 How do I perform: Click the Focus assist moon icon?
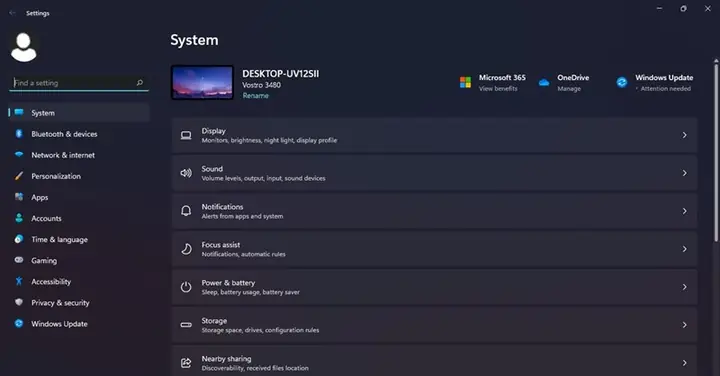tap(186, 249)
